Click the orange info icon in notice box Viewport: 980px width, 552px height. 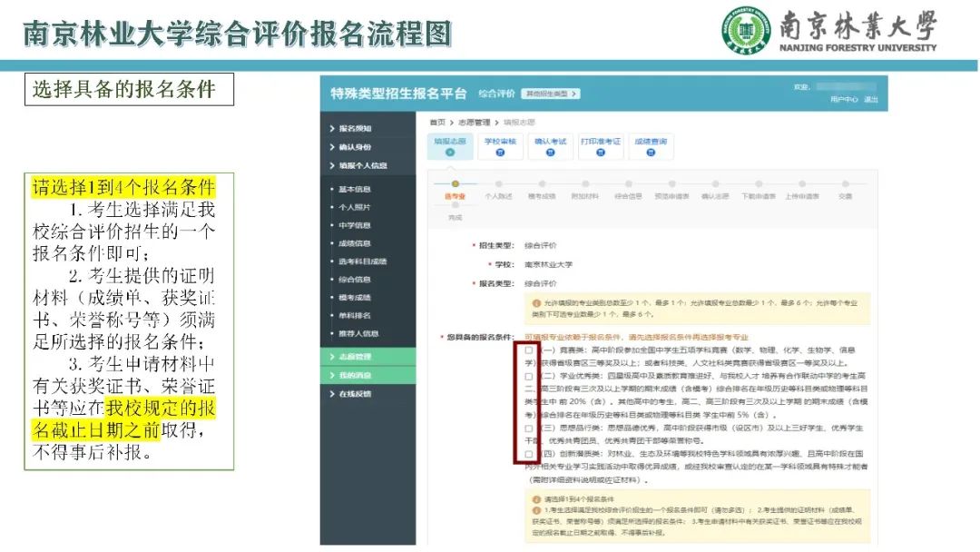click(x=536, y=303)
